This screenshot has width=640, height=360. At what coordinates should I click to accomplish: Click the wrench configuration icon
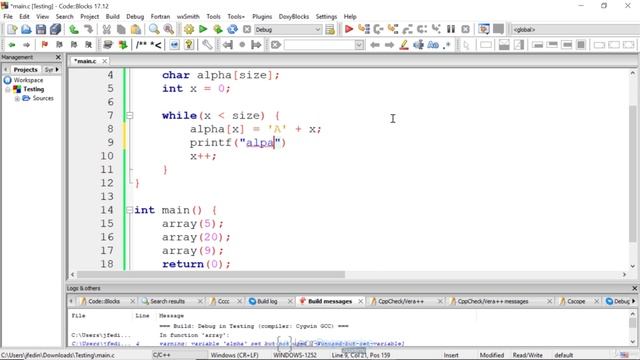(207, 44)
